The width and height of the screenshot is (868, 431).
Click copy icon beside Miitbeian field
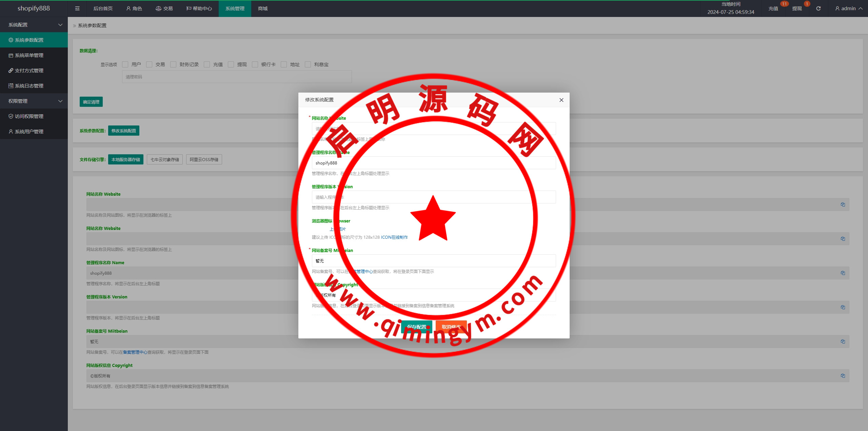(843, 341)
